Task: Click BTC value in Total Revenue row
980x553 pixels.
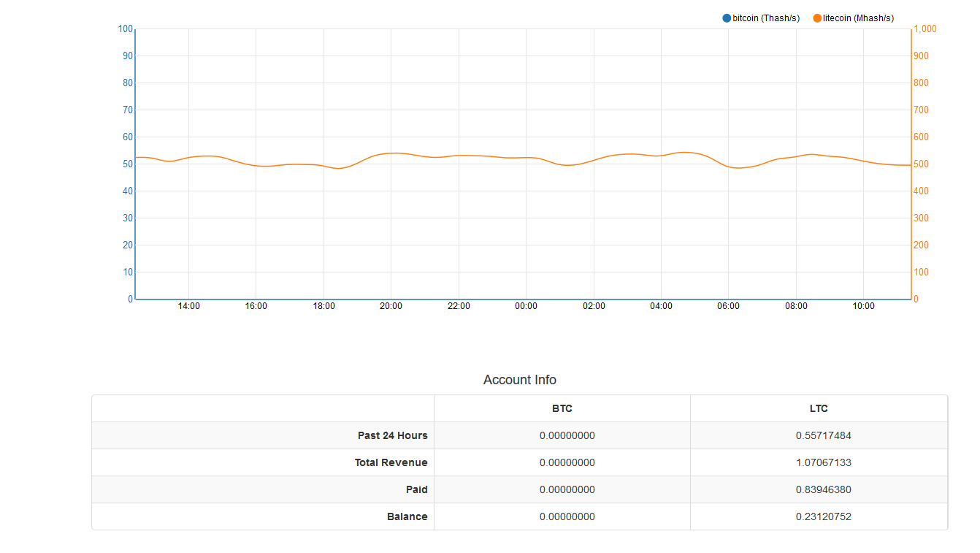Action: (x=567, y=462)
